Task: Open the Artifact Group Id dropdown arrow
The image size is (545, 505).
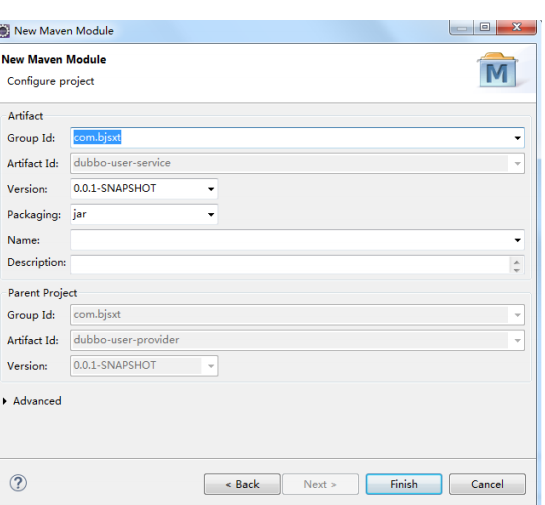Action: (517, 138)
